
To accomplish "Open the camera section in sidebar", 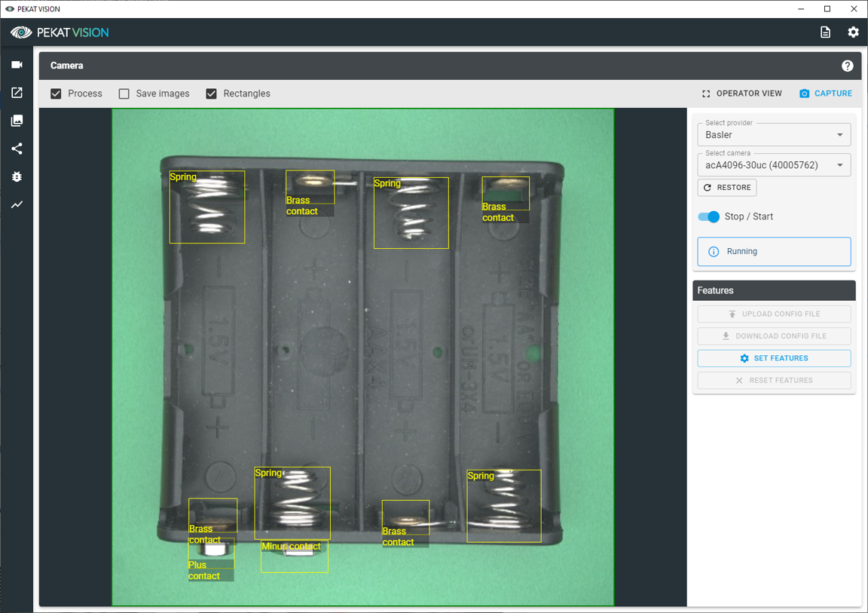I will (x=17, y=65).
